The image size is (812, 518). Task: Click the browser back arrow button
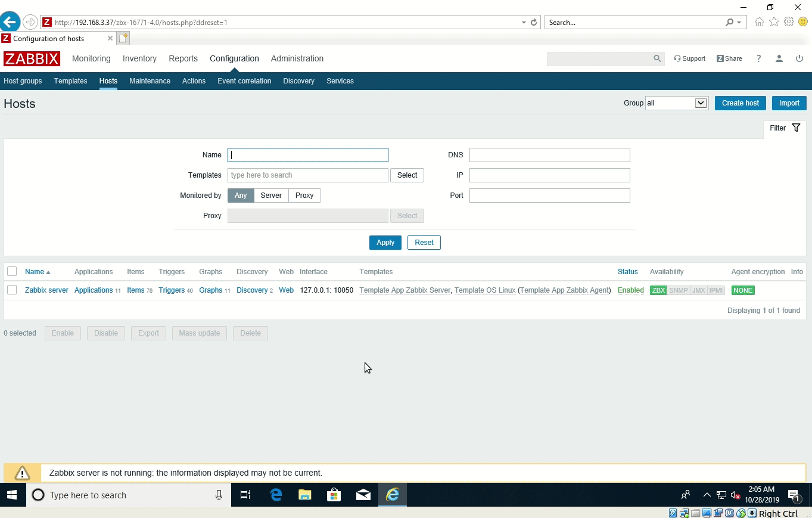point(10,23)
